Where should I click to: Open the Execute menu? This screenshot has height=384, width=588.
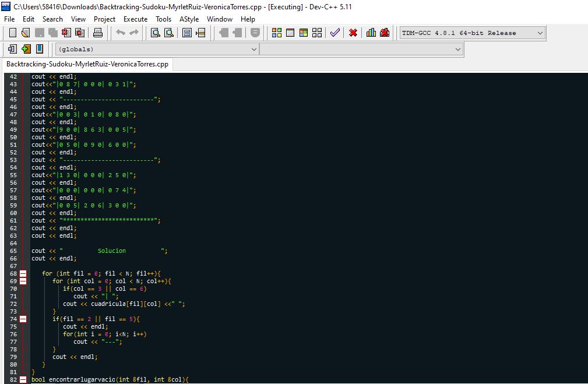tap(135, 19)
